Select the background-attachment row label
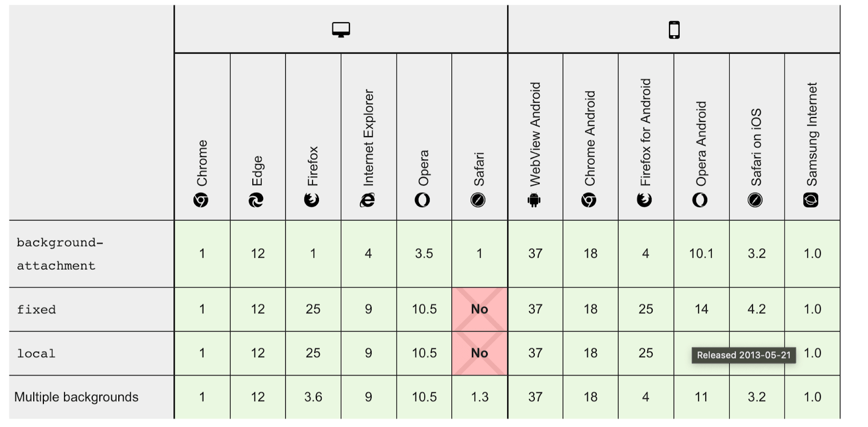 point(60,254)
